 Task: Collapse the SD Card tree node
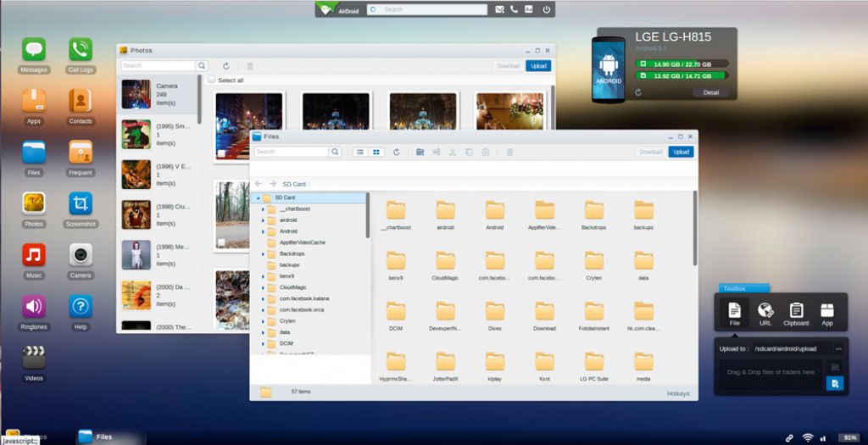pos(257,197)
